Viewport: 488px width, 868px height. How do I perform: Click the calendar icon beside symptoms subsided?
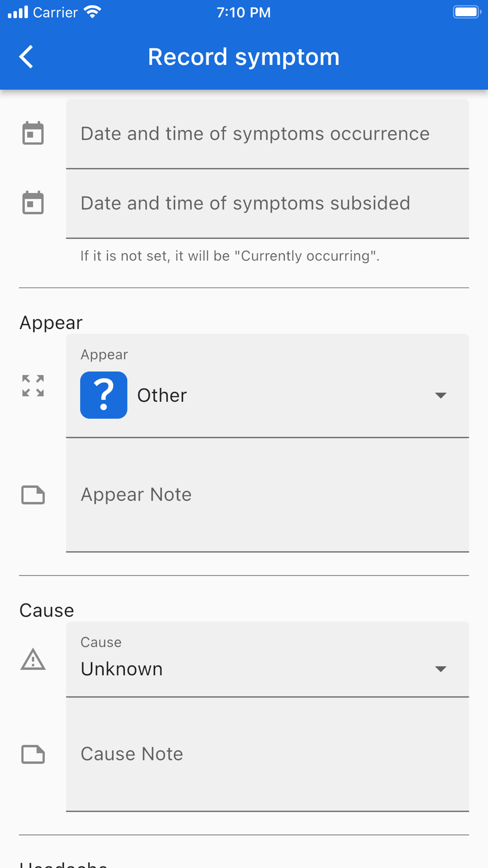tap(33, 203)
